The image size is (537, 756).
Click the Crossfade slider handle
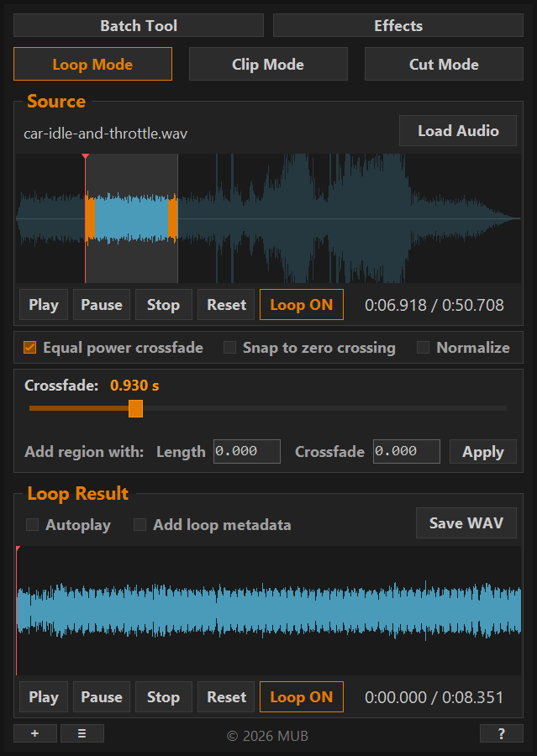click(135, 408)
